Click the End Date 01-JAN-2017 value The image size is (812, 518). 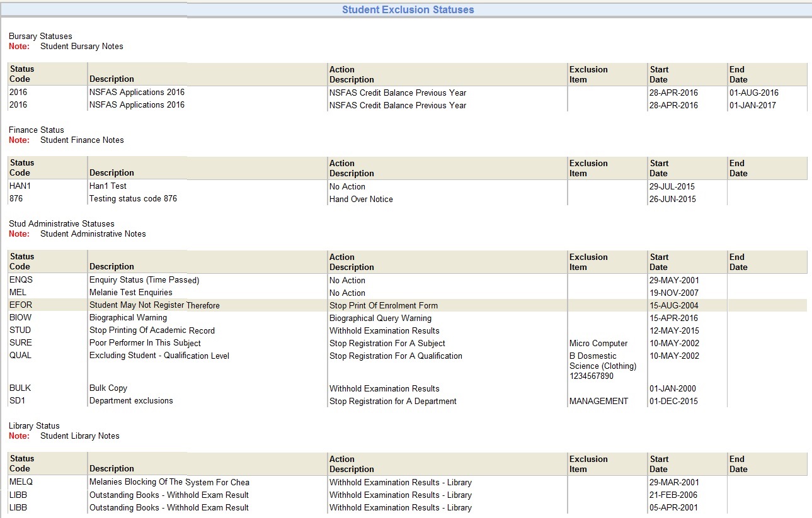point(751,105)
